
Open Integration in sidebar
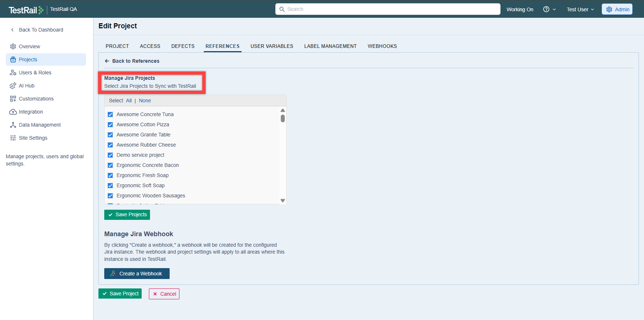(x=46, y=112)
